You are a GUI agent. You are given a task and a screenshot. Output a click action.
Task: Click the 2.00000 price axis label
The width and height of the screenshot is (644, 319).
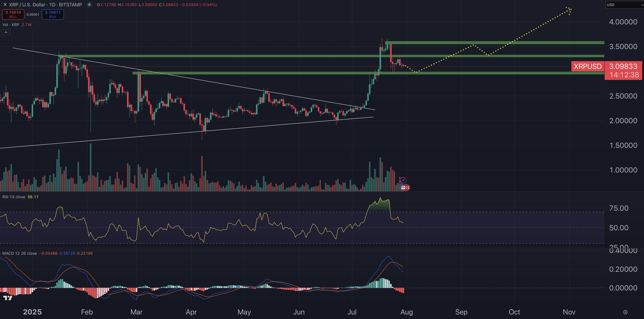click(623, 121)
